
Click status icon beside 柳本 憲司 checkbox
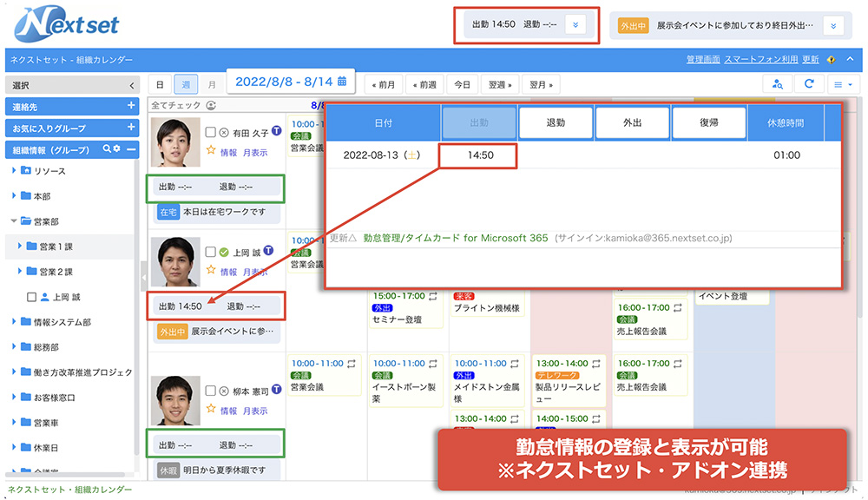pos(224,391)
